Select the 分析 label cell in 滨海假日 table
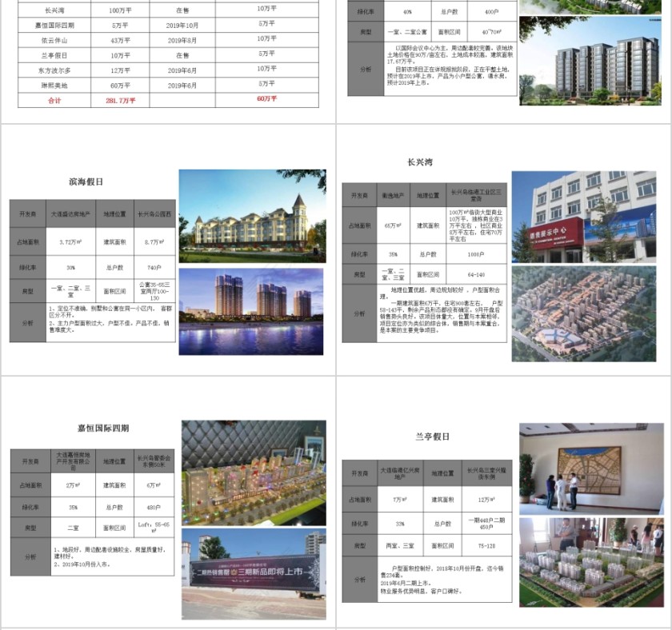The width and height of the screenshot is (672, 630). coord(28,322)
